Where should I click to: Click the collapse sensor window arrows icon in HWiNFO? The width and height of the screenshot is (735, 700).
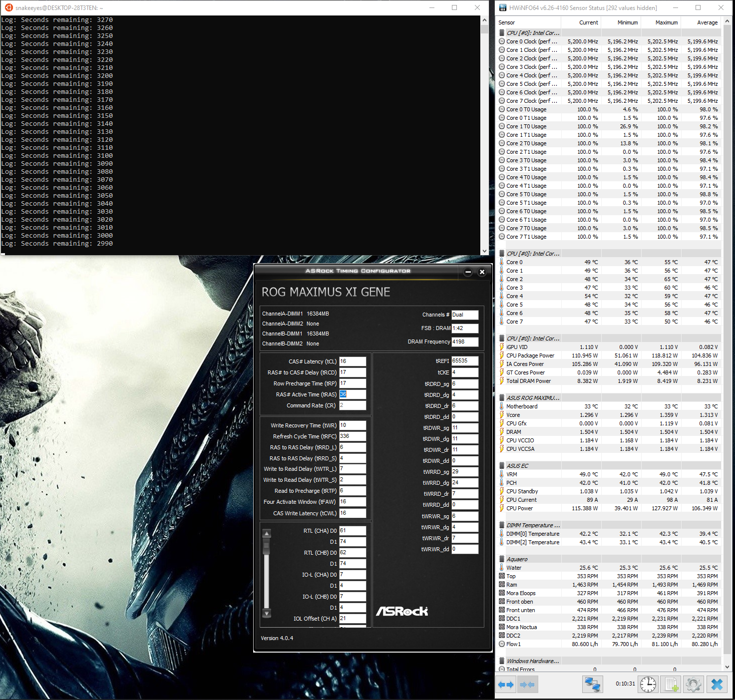527,685
